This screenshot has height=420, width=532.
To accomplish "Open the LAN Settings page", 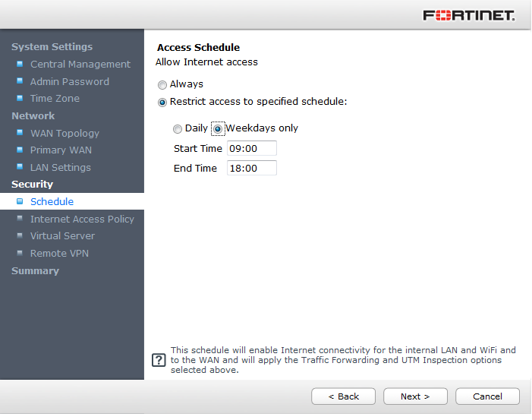I will coord(60,167).
